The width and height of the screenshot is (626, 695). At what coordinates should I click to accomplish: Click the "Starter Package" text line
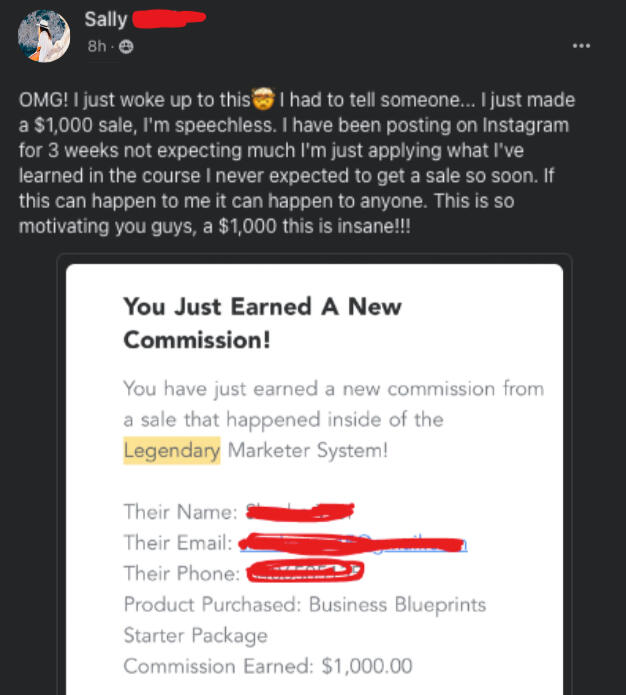[x=195, y=635]
